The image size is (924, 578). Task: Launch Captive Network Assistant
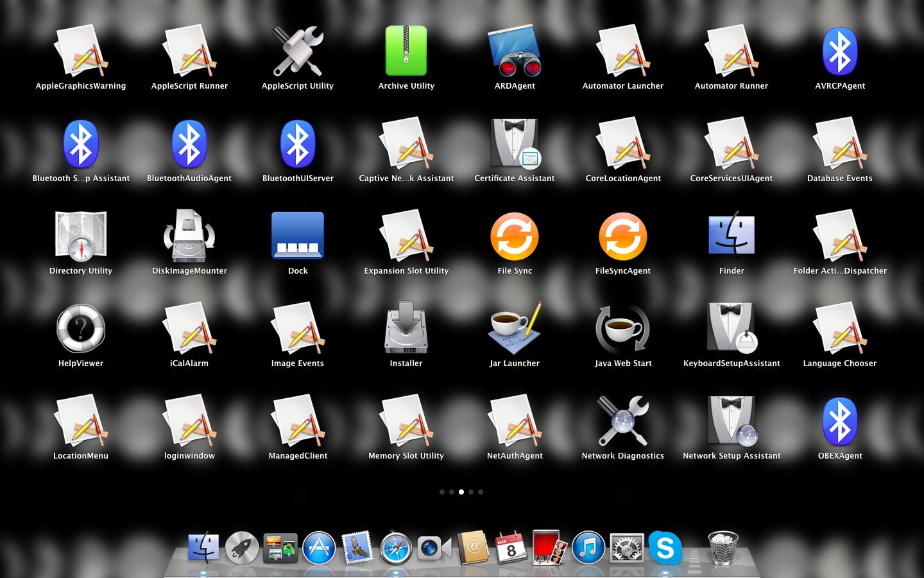(x=406, y=143)
